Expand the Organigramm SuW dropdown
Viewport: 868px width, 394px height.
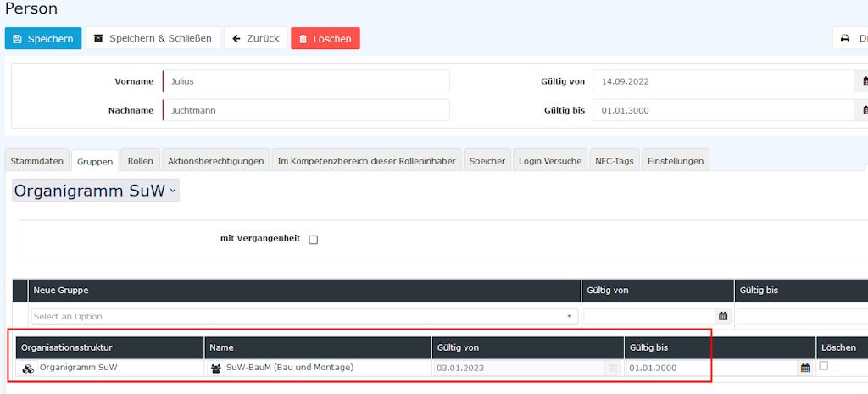(96, 191)
